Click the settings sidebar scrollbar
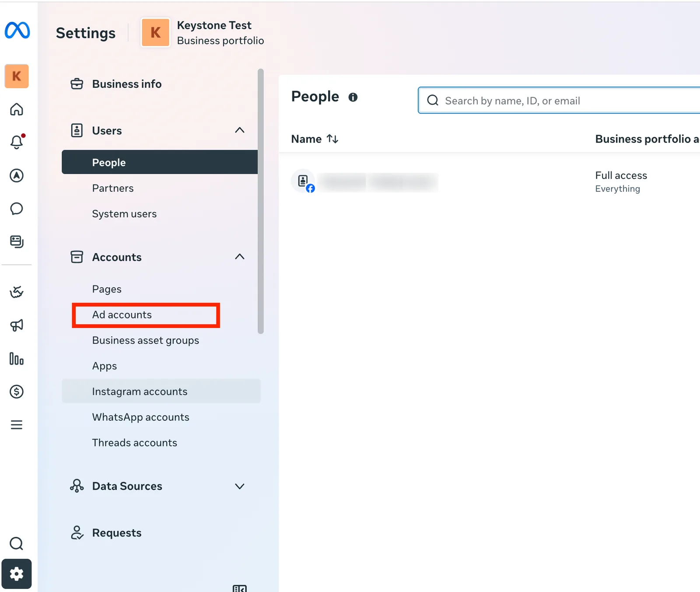 click(x=261, y=201)
